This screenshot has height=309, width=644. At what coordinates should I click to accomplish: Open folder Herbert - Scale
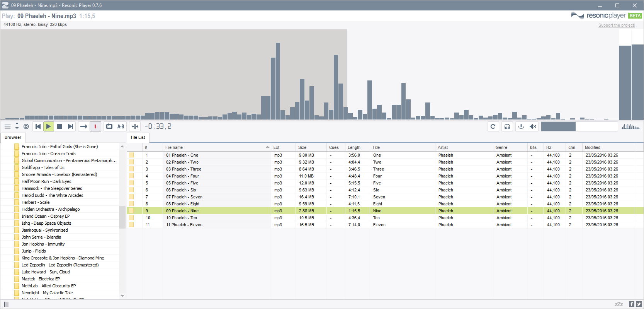click(x=36, y=202)
